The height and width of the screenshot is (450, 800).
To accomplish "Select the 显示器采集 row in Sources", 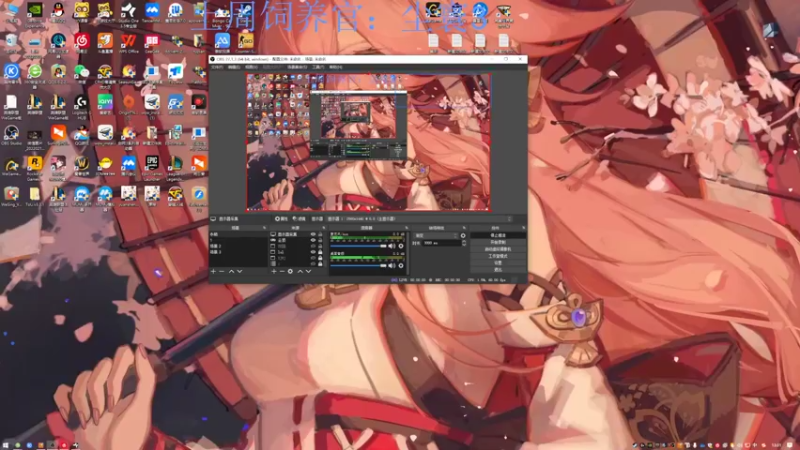I will [x=297, y=234].
